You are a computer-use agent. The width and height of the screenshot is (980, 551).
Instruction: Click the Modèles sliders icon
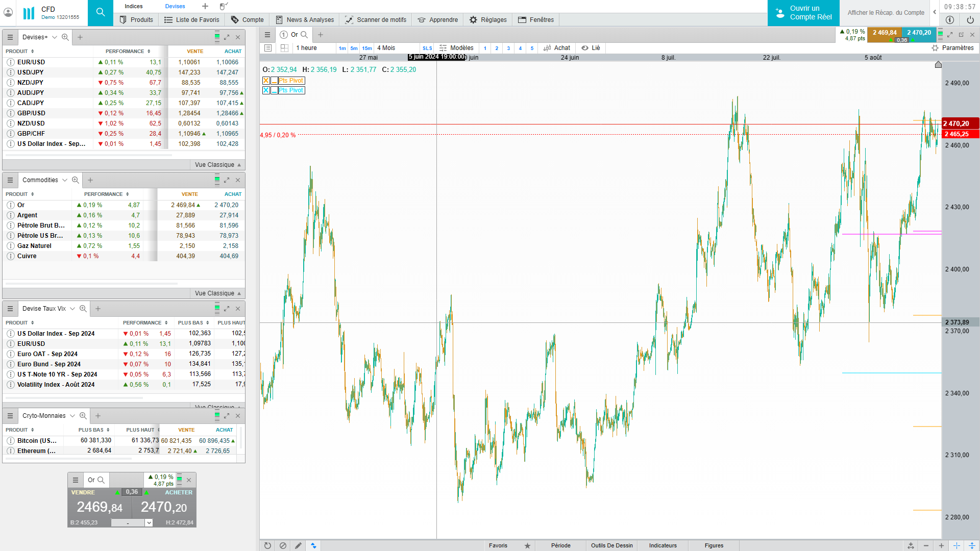pos(443,48)
